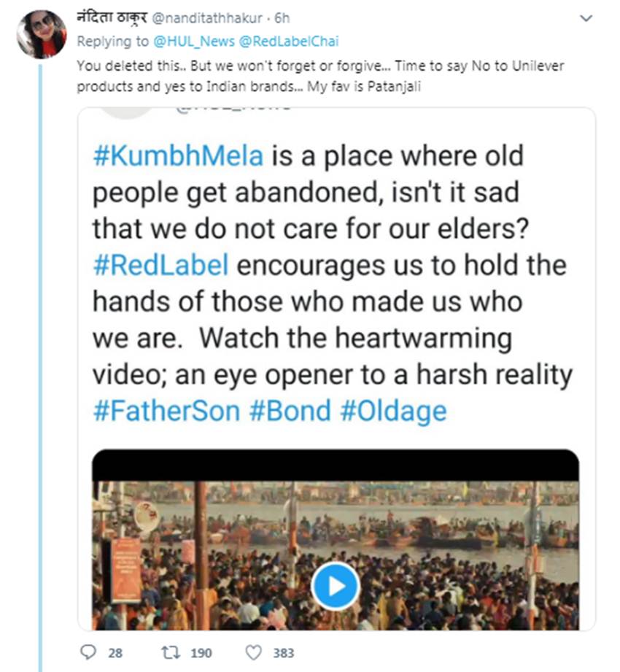The width and height of the screenshot is (620, 672).
Task: Open the #Oldage hashtag
Action: (x=393, y=411)
